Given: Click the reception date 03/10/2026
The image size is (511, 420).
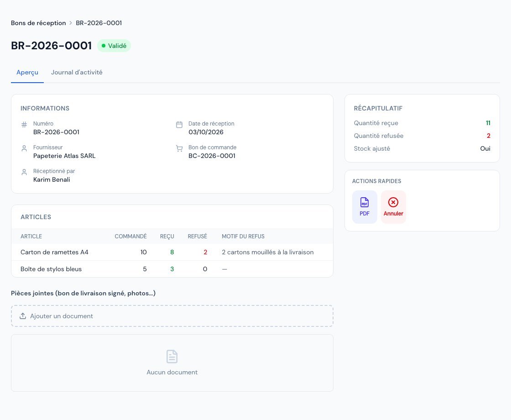Looking at the screenshot, I should (206, 132).
